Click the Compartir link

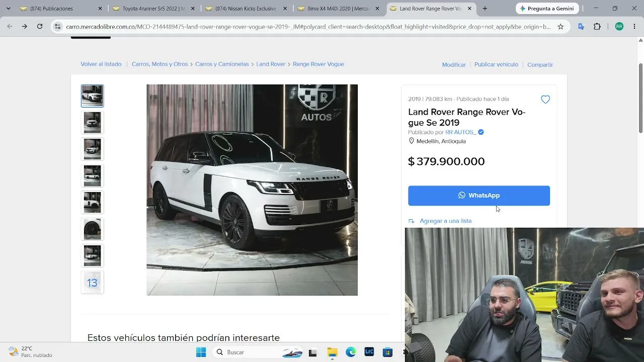(540, 65)
